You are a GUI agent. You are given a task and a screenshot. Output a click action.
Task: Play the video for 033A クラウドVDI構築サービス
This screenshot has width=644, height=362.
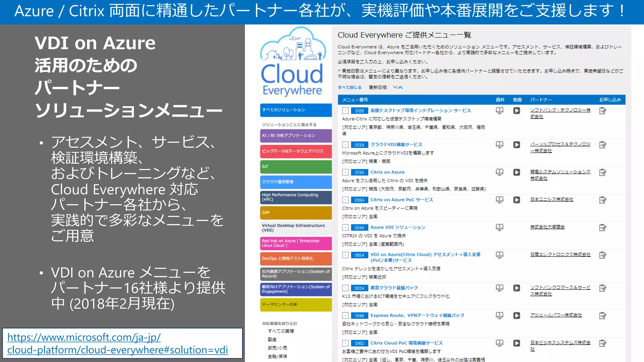tap(517, 145)
